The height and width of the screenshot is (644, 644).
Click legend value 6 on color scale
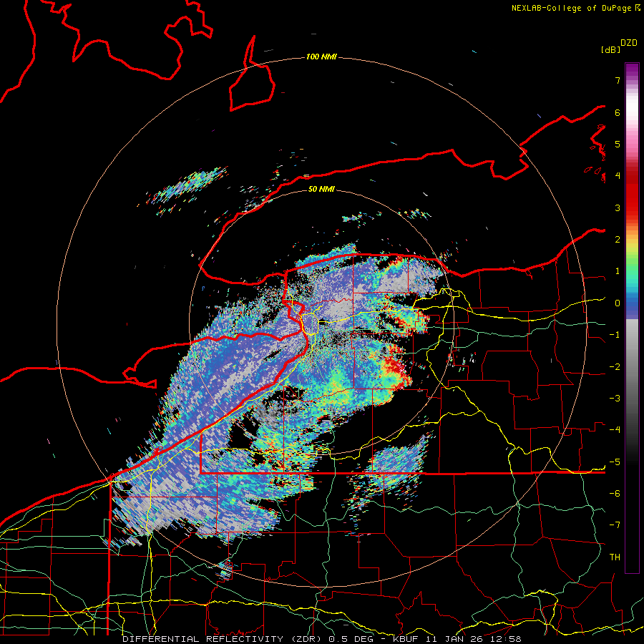tap(618, 112)
